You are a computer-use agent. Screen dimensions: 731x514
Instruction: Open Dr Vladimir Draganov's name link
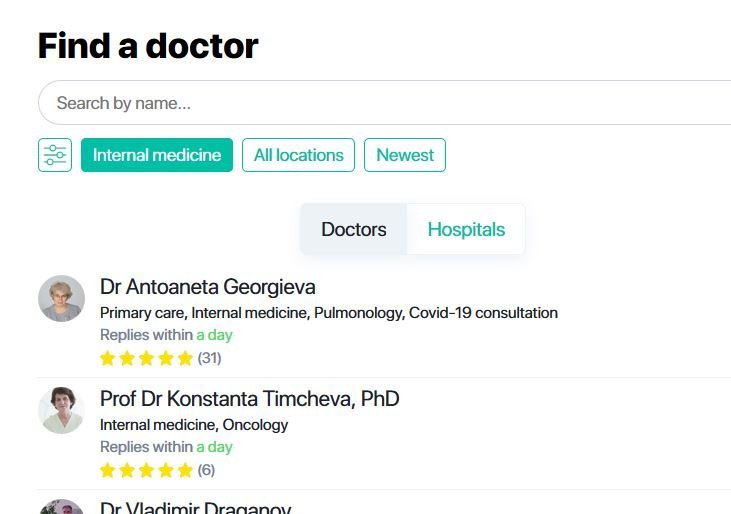click(x=196, y=508)
